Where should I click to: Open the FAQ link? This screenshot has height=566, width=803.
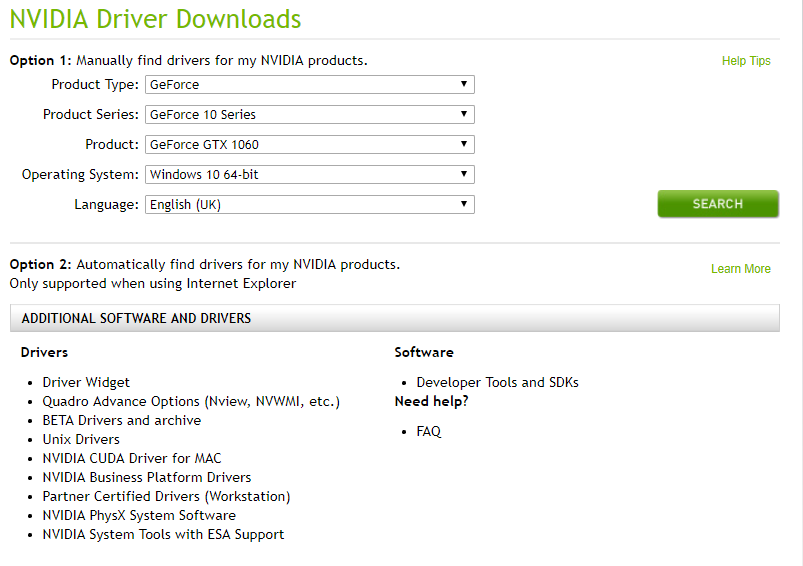(429, 432)
